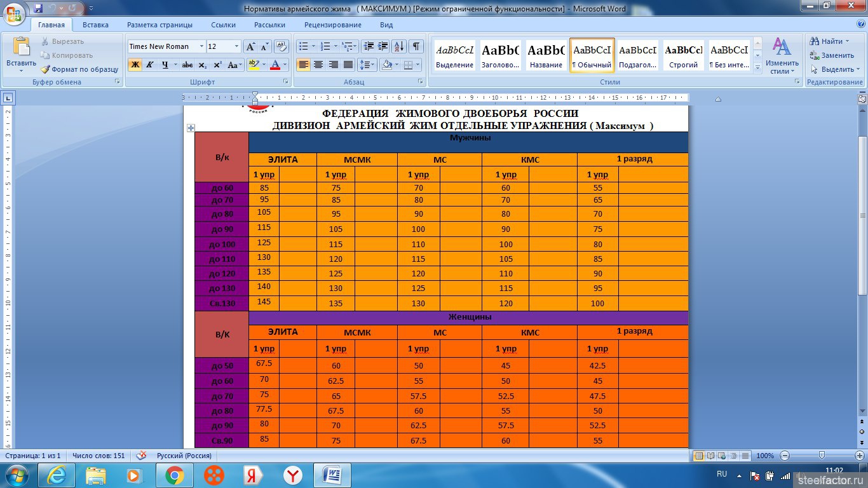Click the word count Число слов: 151

point(98,456)
